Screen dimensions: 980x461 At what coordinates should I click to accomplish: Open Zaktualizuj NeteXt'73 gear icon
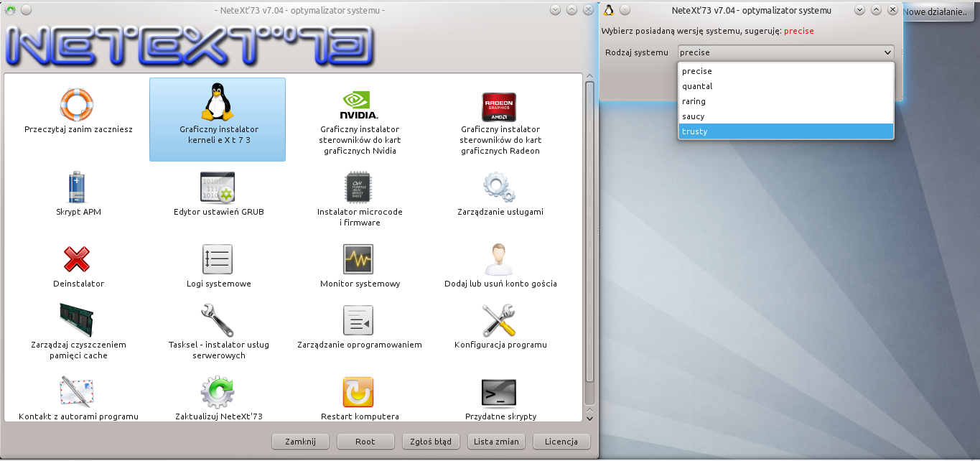218,392
